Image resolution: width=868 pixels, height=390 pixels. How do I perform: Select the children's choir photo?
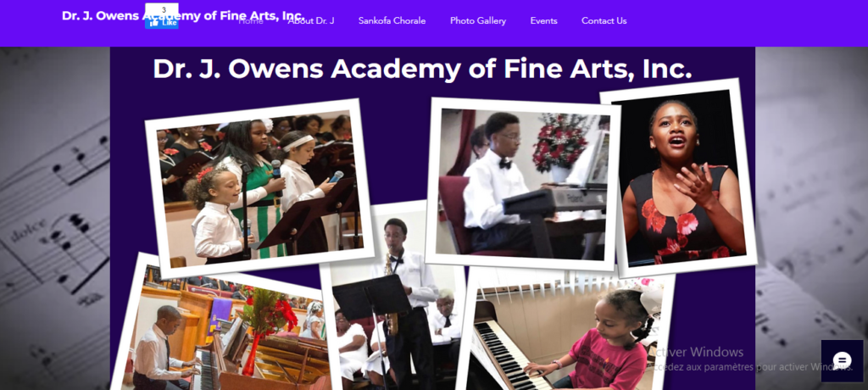coord(259,188)
